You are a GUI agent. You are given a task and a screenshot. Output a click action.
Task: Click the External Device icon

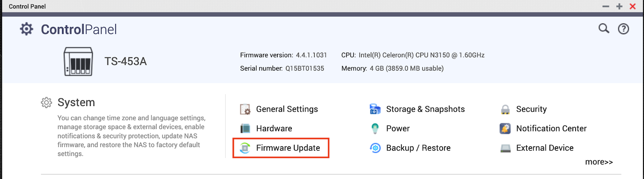click(505, 148)
